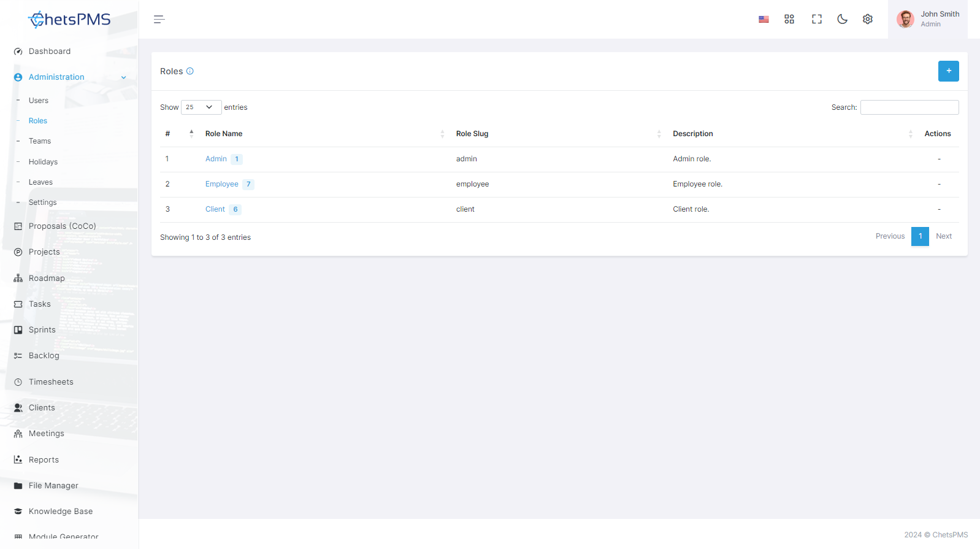Click the Roadmap sitemap icon
This screenshot has width=980, height=549.
click(18, 278)
